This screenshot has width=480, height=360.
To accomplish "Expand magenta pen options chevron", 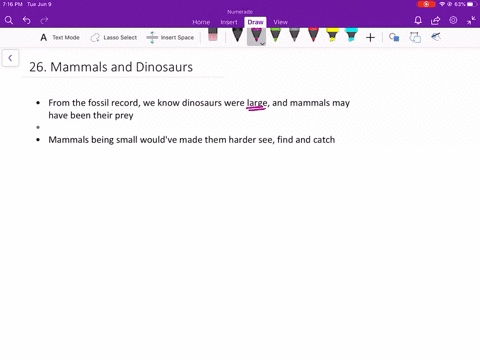I will [x=263, y=44].
